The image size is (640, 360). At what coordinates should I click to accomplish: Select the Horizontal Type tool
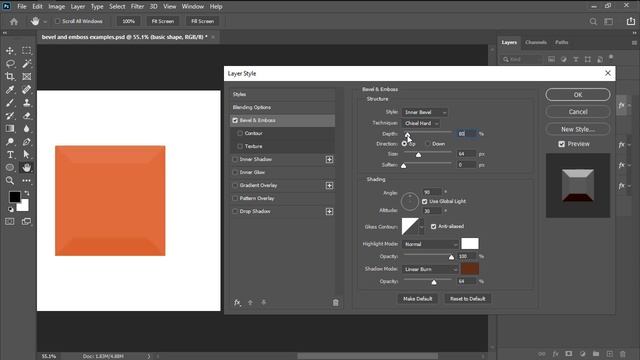click(10, 155)
